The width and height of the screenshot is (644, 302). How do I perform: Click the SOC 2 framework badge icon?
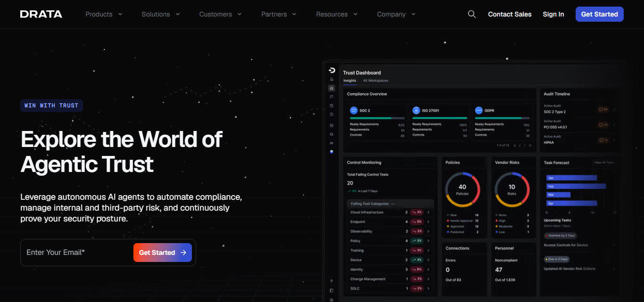(x=354, y=110)
